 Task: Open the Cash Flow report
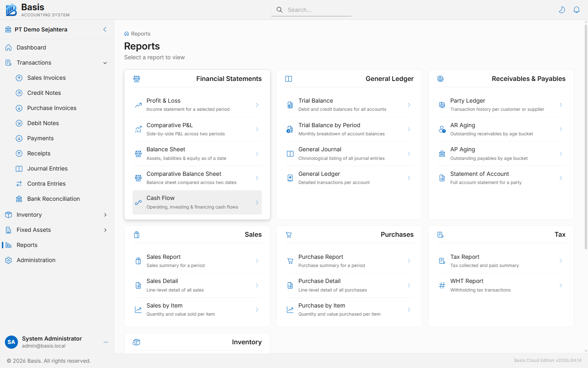(x=197, y=202)
